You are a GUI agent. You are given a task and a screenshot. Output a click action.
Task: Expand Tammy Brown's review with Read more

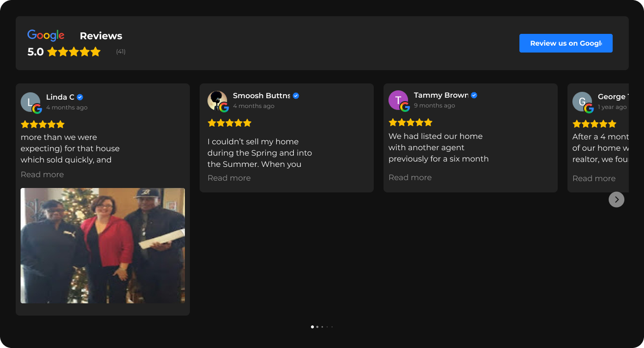click(x=410, y=177)
